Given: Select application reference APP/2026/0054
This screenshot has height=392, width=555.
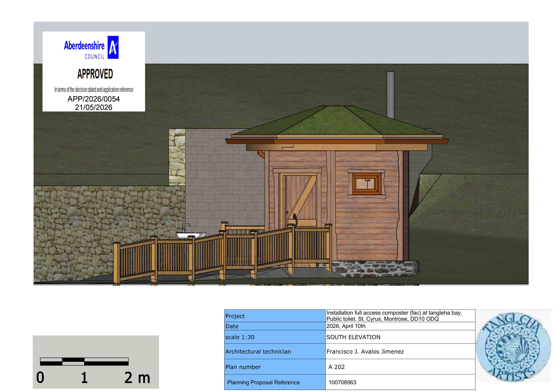Looking at the screenshot, I should click(x=93, y=99).
